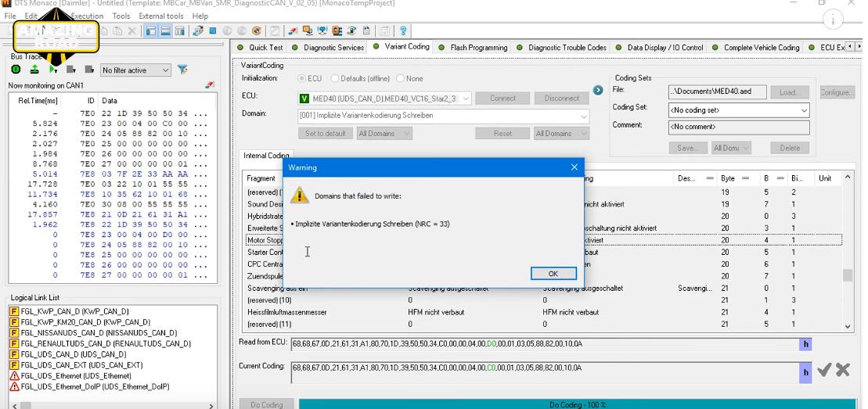This screenshot has width=868, height=409.
Task: Click the bus trace filter funnel icon
Action: [182, 70]
